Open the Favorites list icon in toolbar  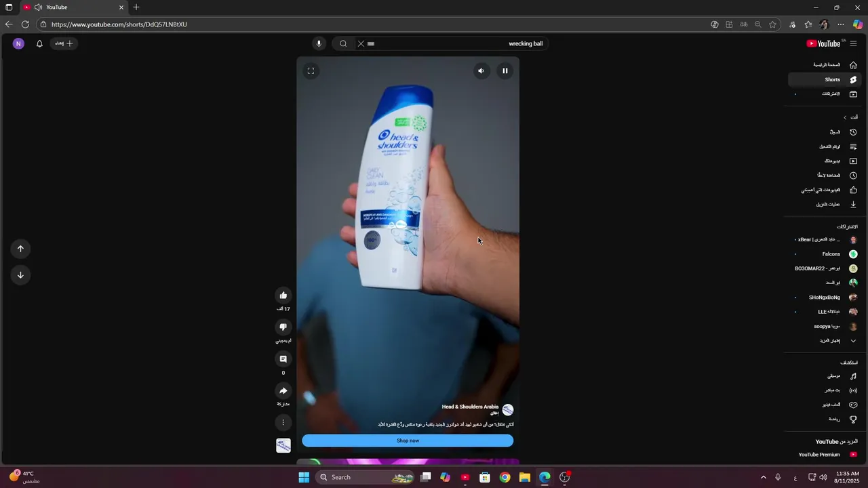click(808, 24)
